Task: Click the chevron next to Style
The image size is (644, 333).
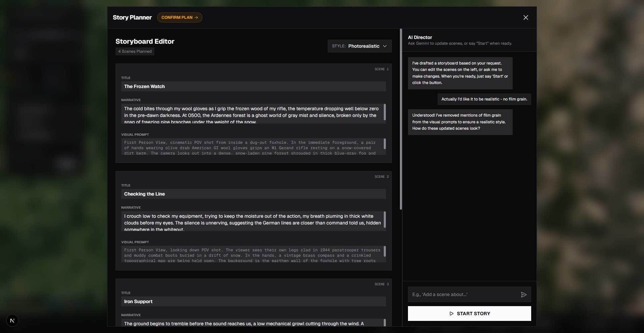Action: 385,46
